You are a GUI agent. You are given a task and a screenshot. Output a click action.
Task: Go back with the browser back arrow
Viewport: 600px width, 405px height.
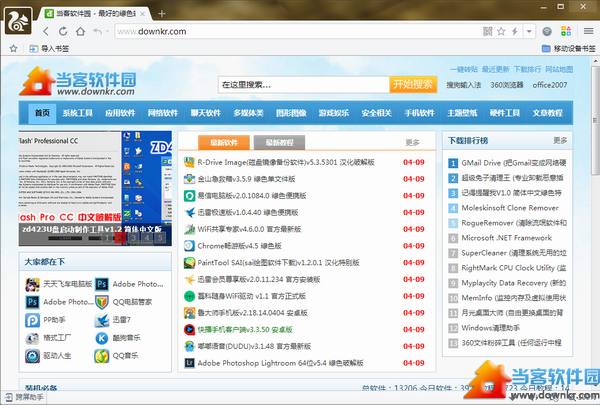click(46, 31)
